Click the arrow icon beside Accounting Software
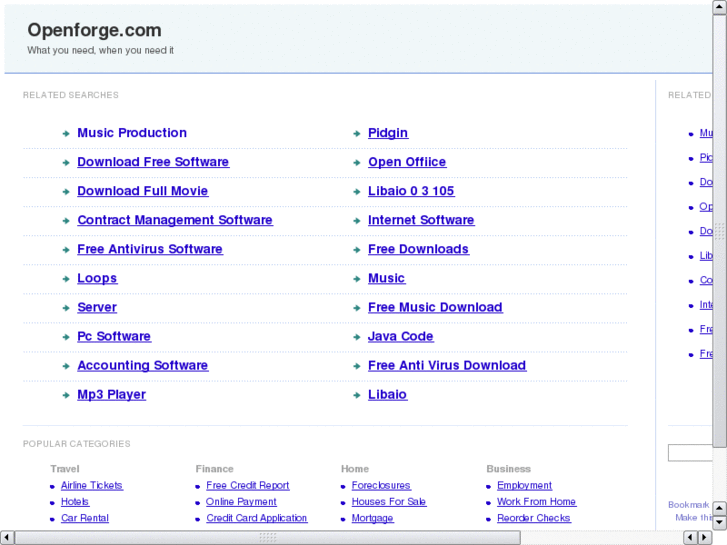This screenshot has height=545, width=727. (66, 366)
